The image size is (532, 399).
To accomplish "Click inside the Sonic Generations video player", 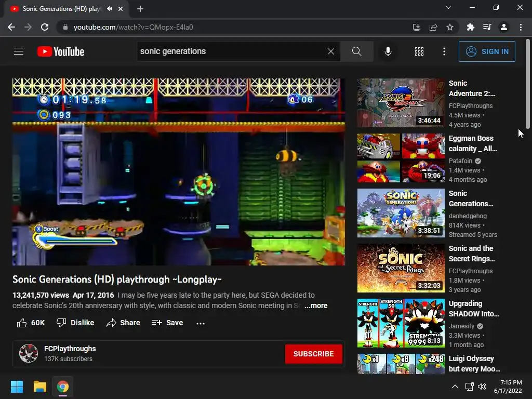I will pyautogui.click(x=179, y=171).
